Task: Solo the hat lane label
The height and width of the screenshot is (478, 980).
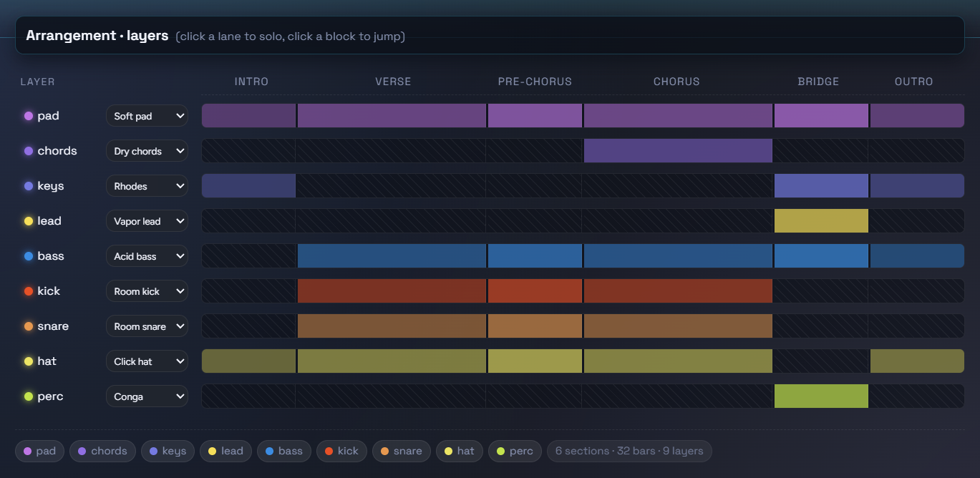Action: point(40,361)
